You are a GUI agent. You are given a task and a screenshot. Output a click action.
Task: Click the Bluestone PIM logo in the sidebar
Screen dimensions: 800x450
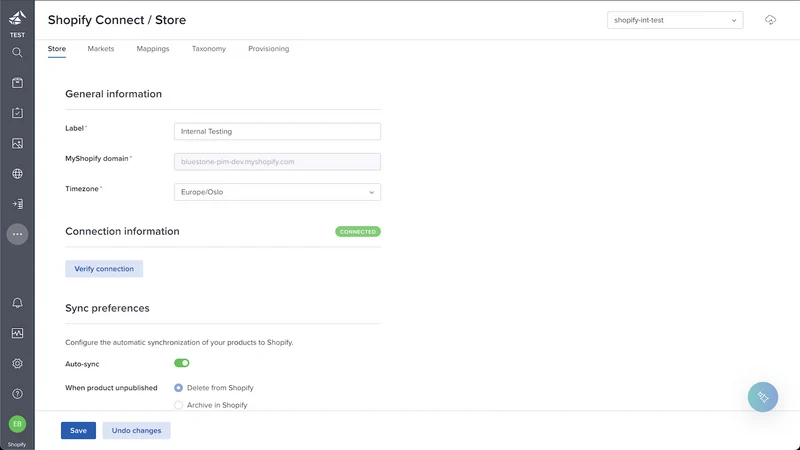click(x=17, y=18)
